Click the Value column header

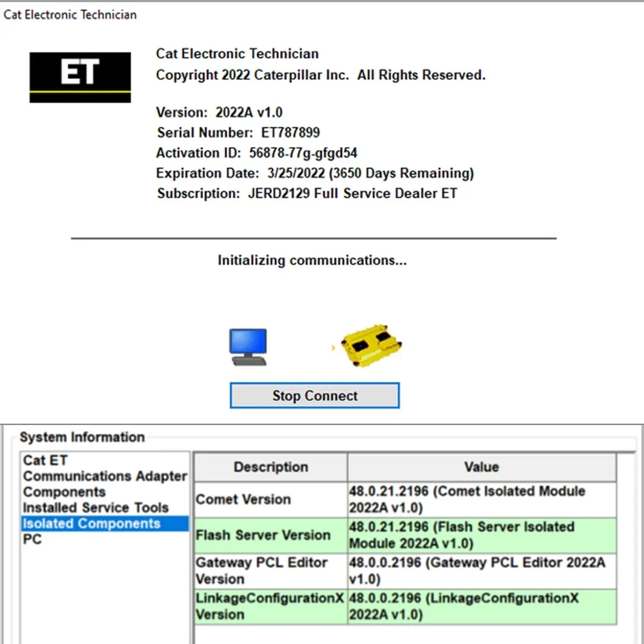(x=482, y=468)
